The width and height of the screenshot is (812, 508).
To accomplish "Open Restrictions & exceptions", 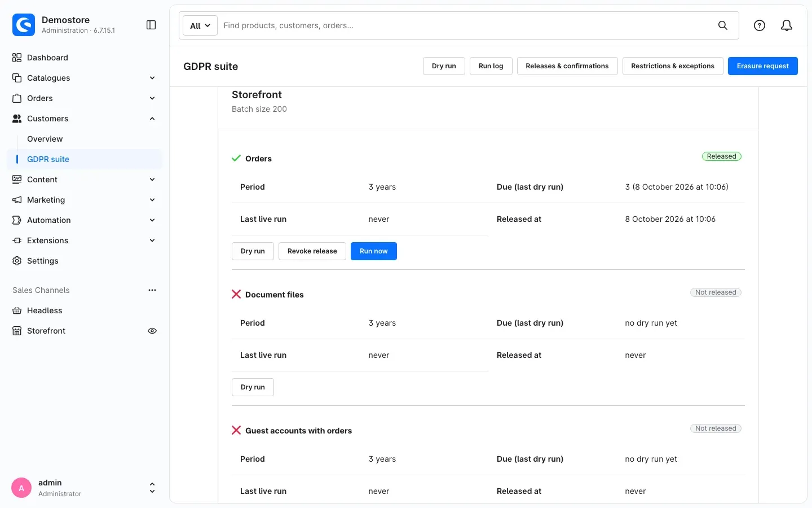I will coord(673,66).
